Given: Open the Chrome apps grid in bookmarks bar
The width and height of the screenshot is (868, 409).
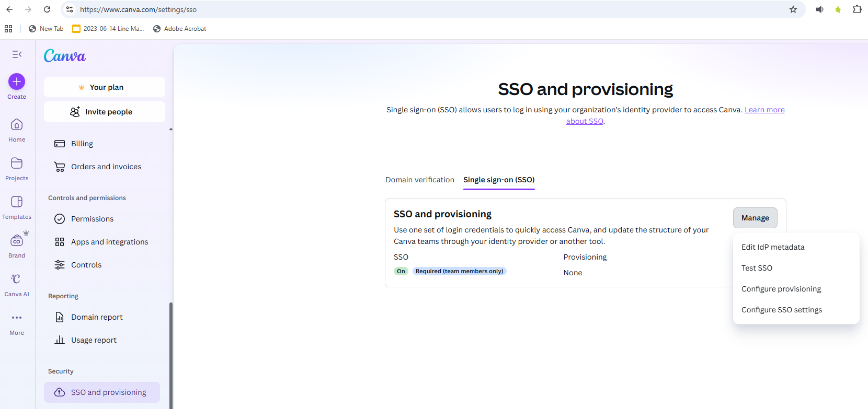Looking at the screenshot, I should (x=8, y=29).
